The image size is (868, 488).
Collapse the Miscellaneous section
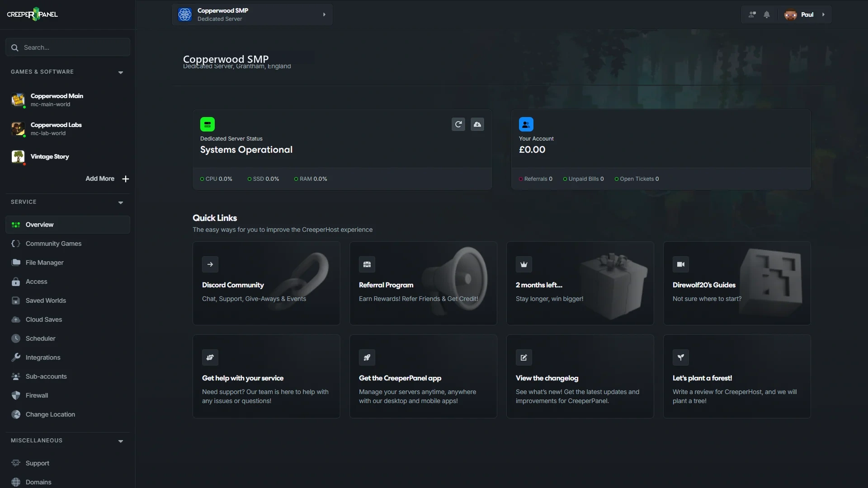point(121,441)
